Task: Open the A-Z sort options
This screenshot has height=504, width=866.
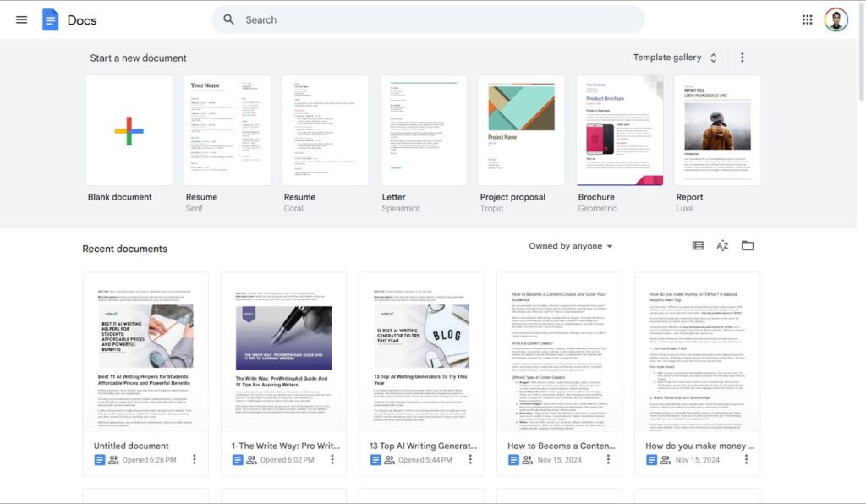Action: click(x=722, y=246)
